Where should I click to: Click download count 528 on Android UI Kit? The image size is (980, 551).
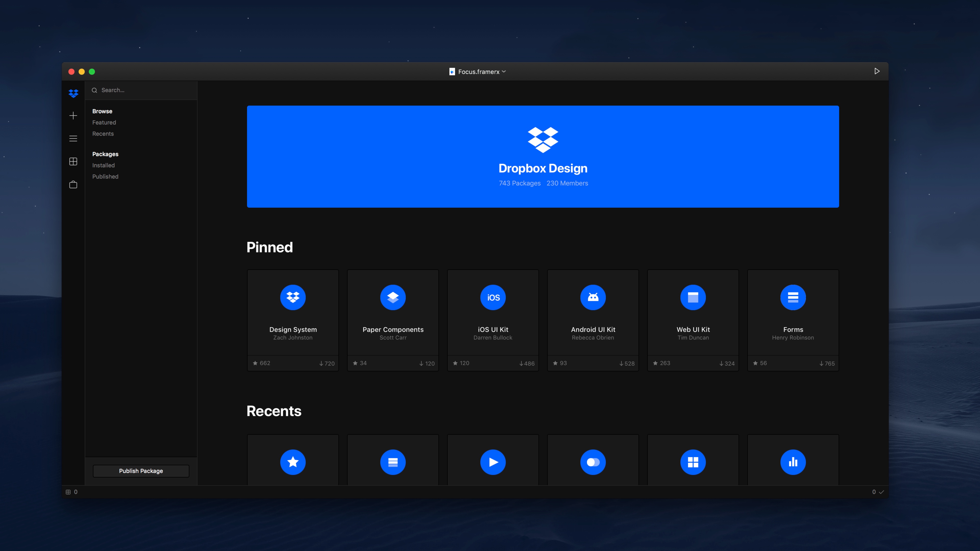point(627,364)
